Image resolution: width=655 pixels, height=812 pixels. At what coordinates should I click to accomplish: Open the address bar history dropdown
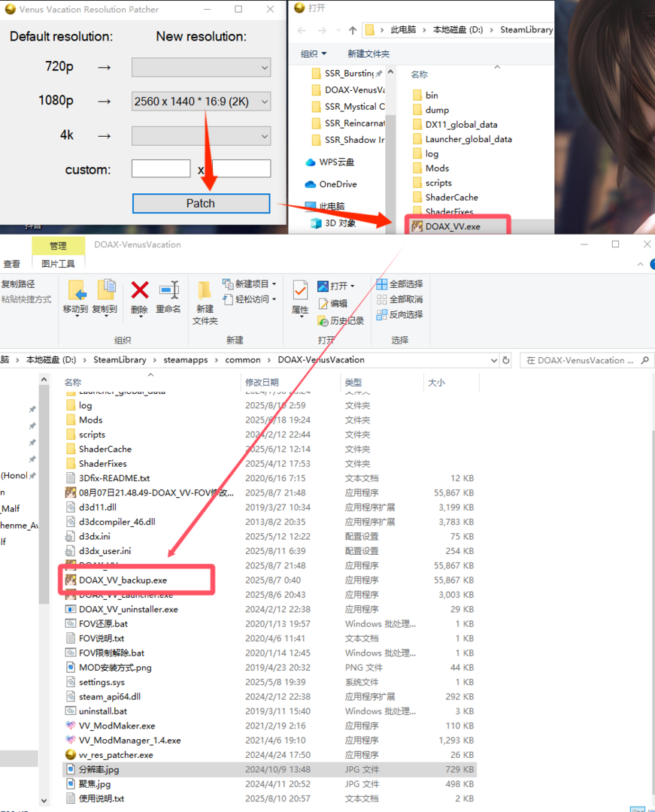coord(494,360)
